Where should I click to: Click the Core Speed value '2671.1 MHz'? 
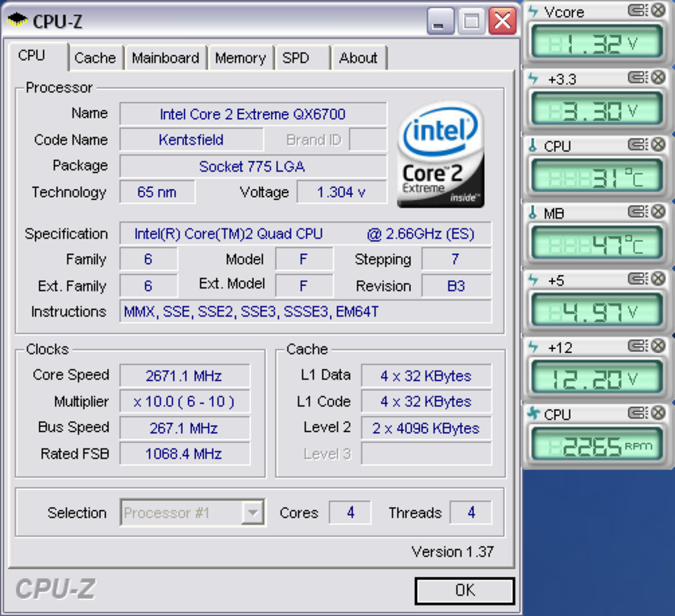coord(184,376)
